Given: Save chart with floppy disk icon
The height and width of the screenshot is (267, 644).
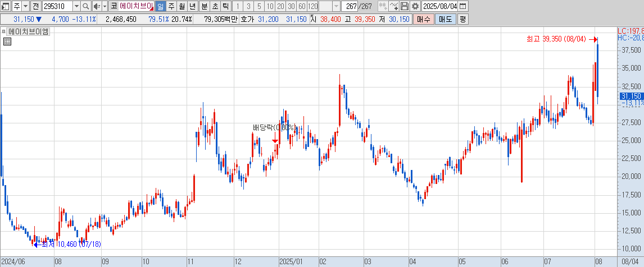Looking at the screenshot, I should [x=405, y=6].
